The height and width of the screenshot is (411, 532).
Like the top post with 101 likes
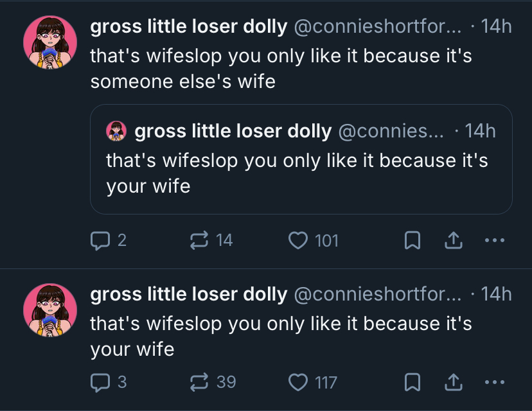coord(297,241)
